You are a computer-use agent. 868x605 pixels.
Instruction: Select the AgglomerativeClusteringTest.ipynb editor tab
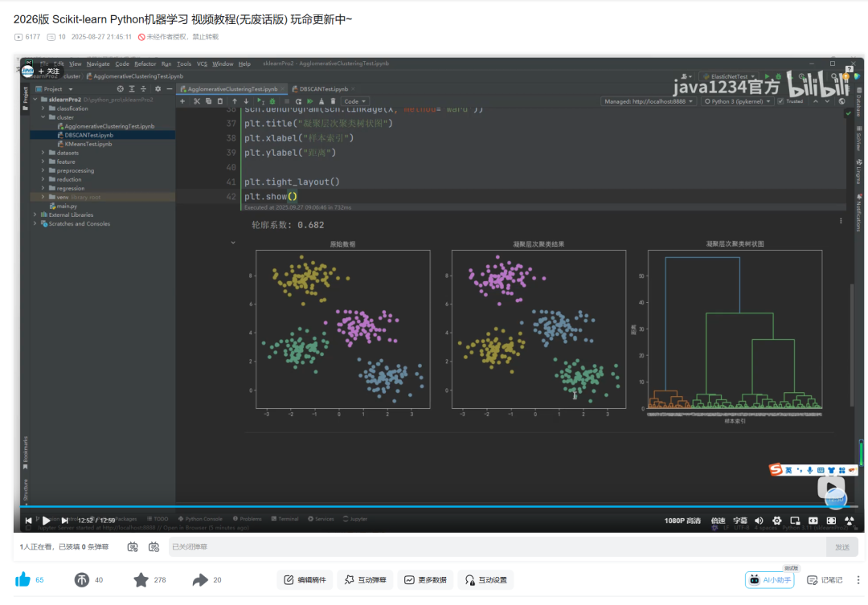tap(232, 88)
